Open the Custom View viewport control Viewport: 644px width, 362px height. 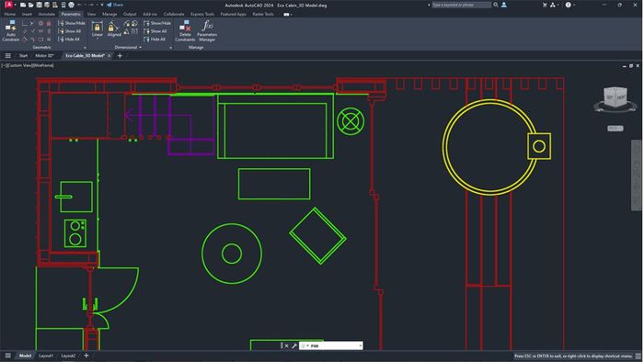coord(19,65)
